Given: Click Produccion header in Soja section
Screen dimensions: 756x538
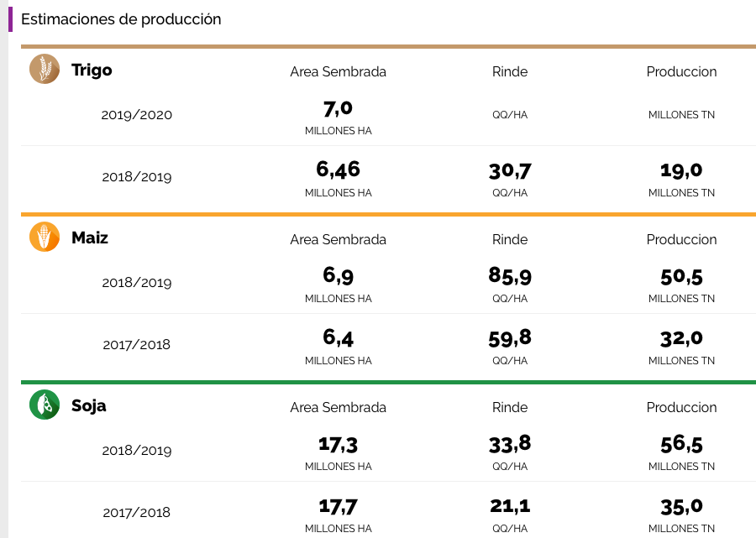Looking at the screenshot, I should (x=681, y=407).
